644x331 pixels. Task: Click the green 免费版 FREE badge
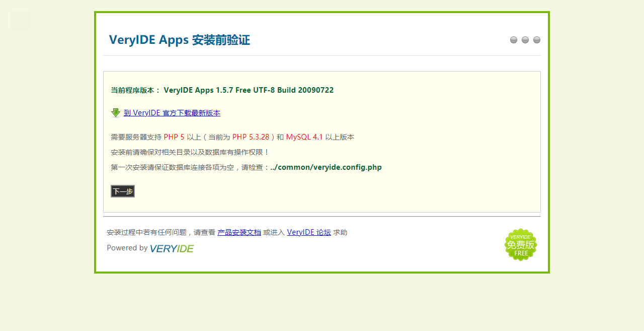tap(521, 245)
